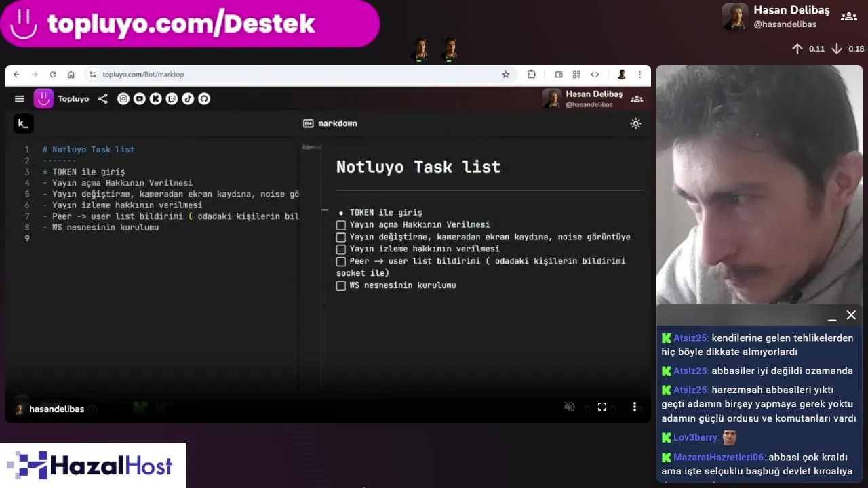Screen dimensions: 868x488
Task: Open the media/cast control icon in browser toolbar
Action: (x=559, y=75)
